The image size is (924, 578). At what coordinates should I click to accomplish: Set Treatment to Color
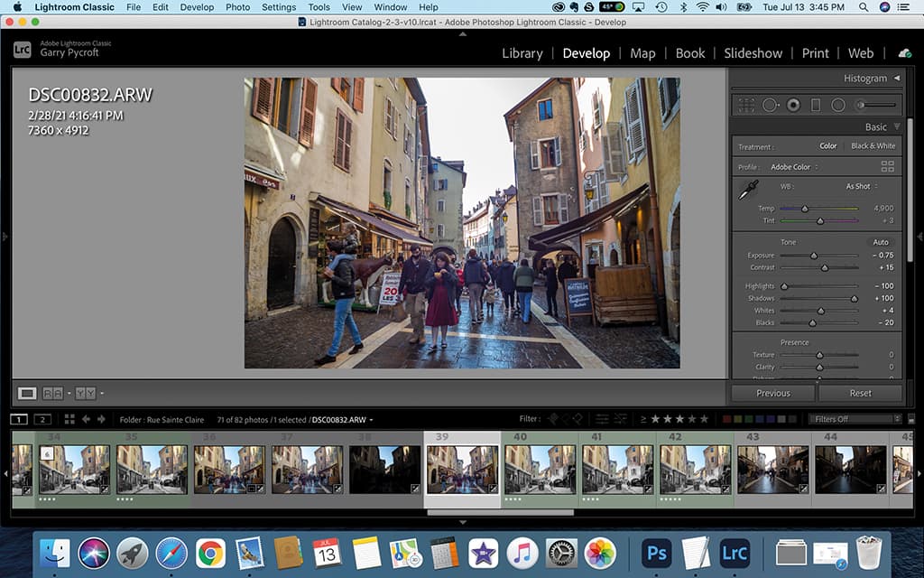coord(828,145)
